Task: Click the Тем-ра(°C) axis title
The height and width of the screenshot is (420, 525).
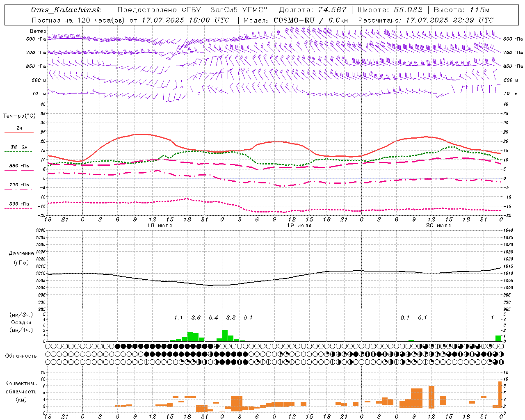Action: pyautogui.click(x=19, y=116)
